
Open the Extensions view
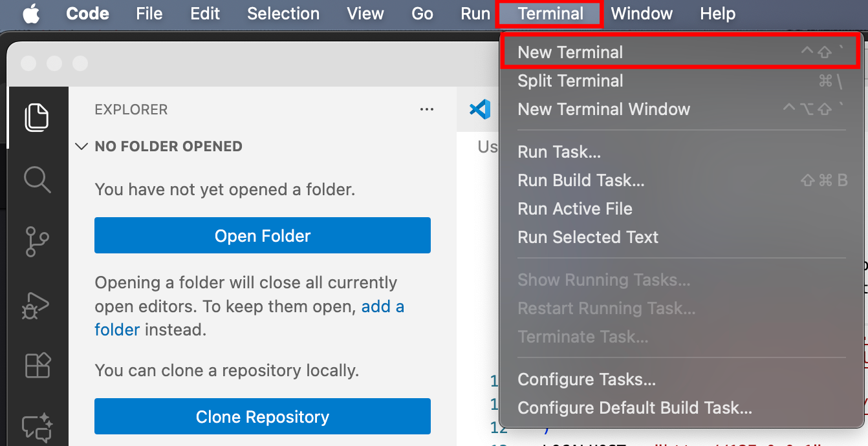coord(38,365)
